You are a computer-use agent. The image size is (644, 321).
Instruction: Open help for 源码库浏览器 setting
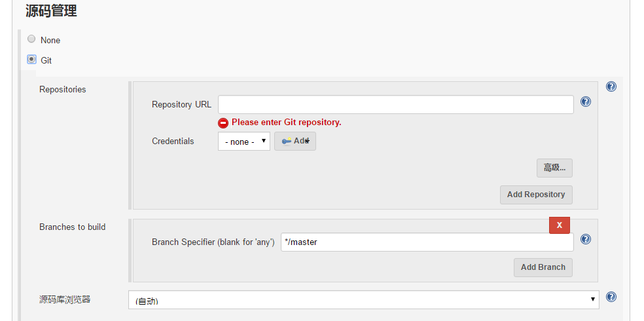tap(611, 297)
